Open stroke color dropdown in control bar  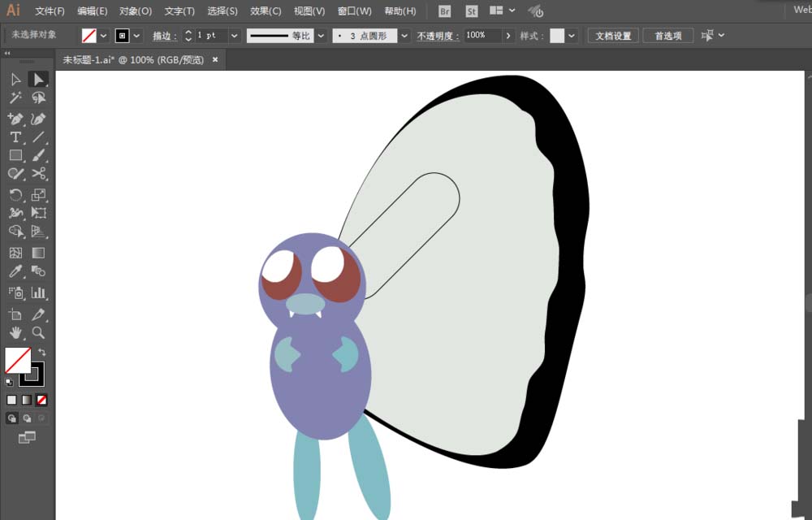coord(136,36)
